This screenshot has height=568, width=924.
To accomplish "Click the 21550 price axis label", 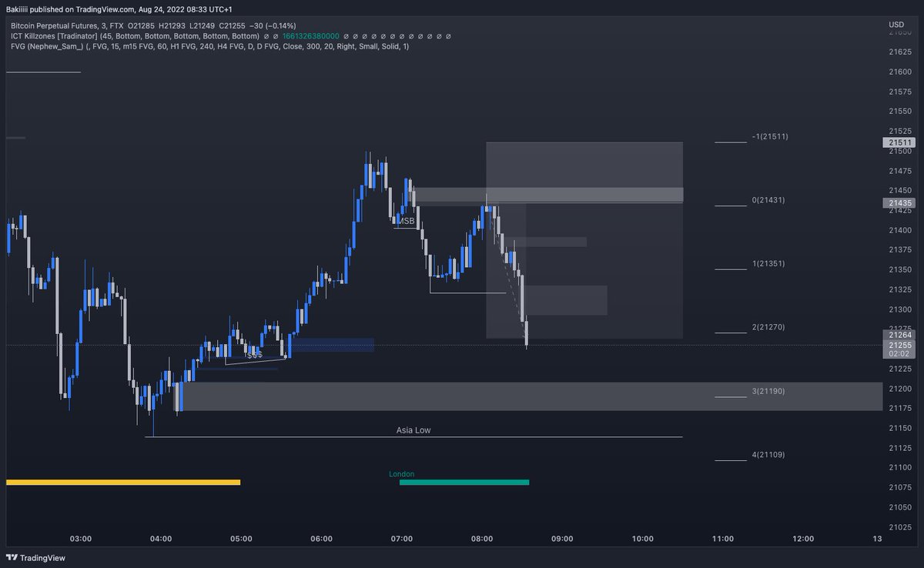I will (900, 112).
